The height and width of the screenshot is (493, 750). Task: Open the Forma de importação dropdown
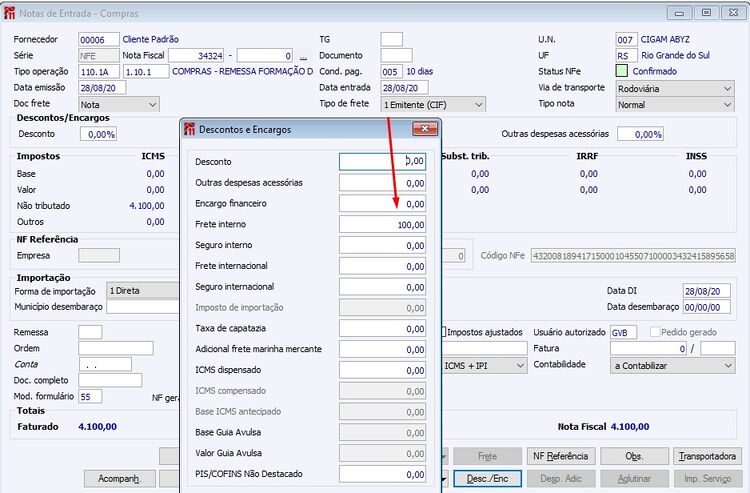point(143,290)
